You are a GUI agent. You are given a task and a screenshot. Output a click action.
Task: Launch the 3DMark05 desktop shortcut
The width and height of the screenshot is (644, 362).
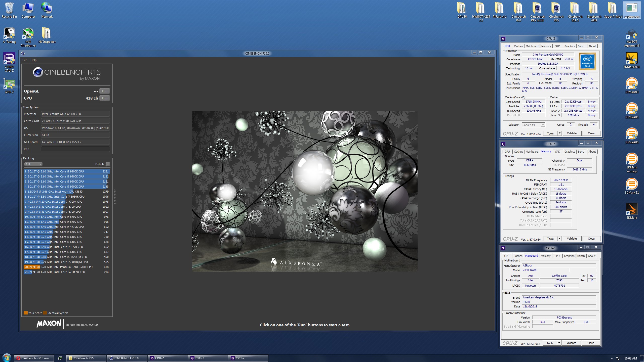[x=631, y=111]
